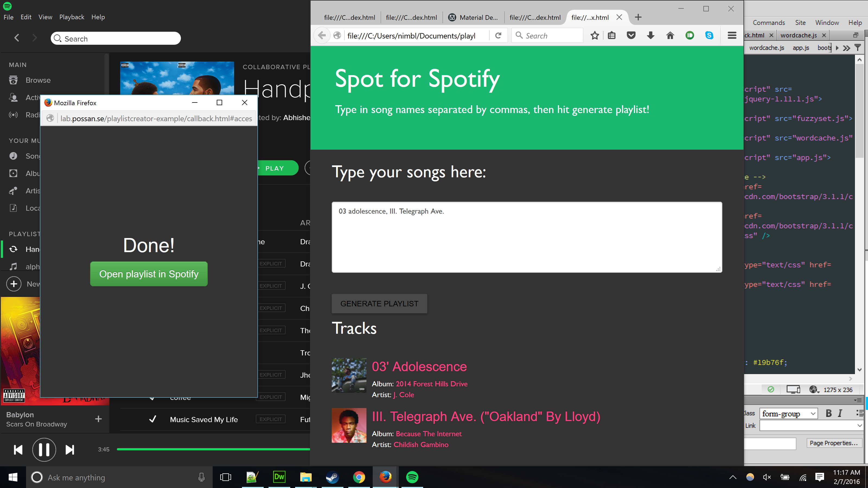
Task: Open the Spotify Playback menu
Action: [x=71, y=17]
